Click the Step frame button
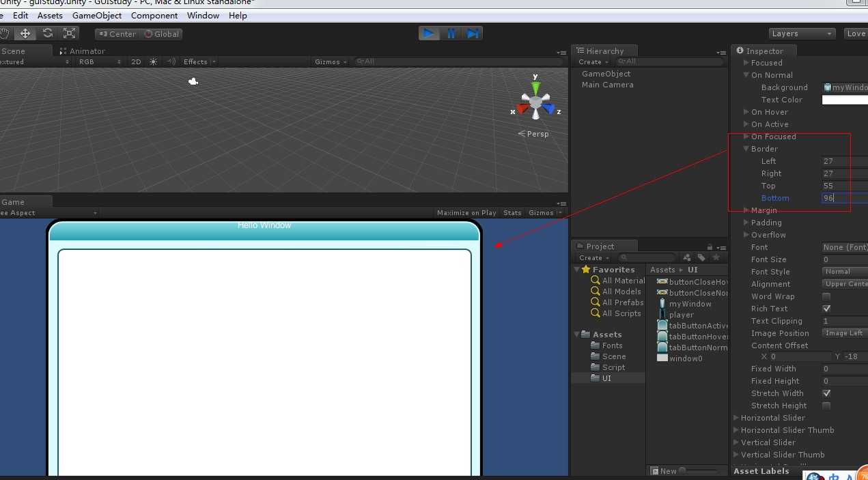 pyautogui.click(x=473, y=33)
